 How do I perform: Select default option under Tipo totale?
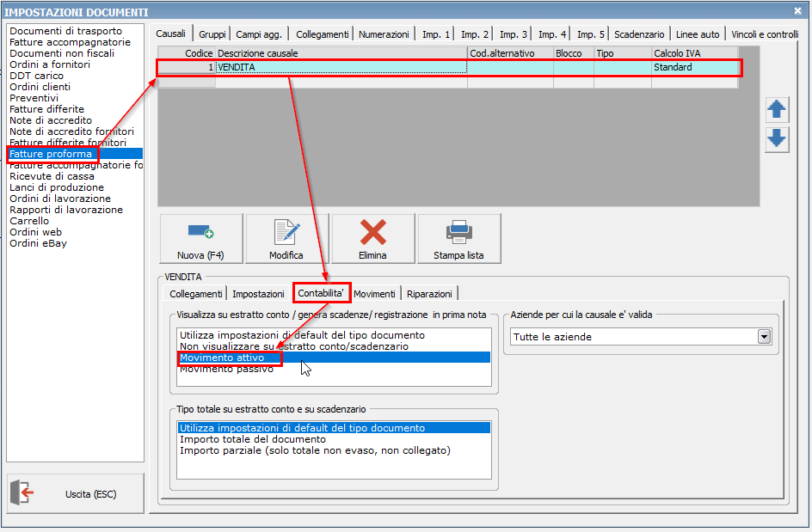tap(334, 428)
